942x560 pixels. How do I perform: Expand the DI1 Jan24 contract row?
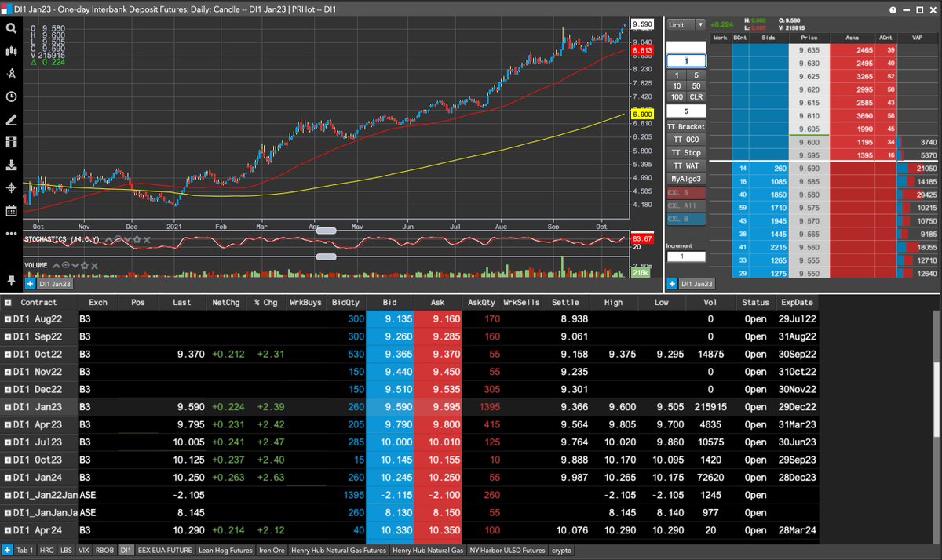point(8,478)
